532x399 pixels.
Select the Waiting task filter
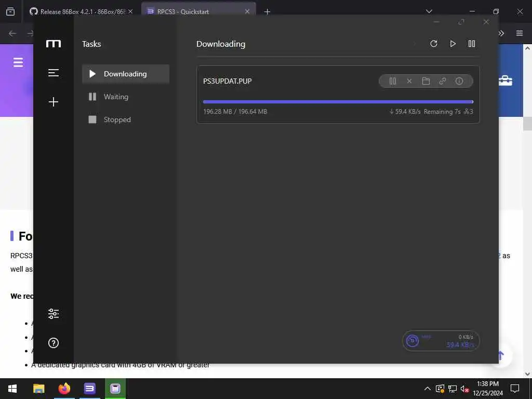point(126,97)
